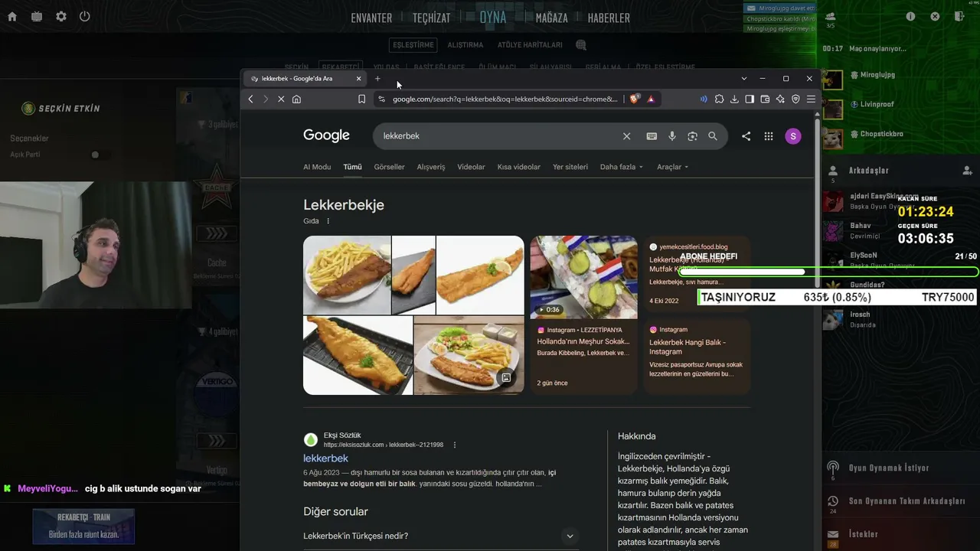Open the Google apps grid
This screenshot has height=551, width=980.
tap(769, 136)
